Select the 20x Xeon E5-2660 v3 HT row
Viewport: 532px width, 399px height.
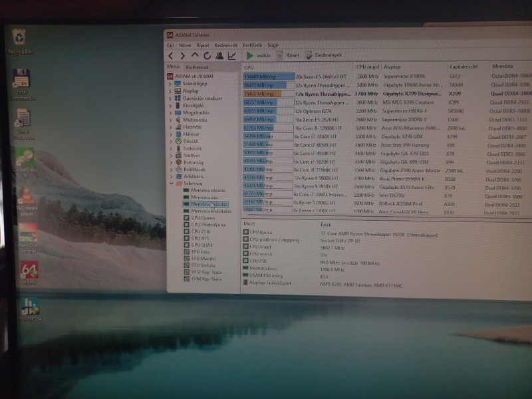pos(387,76)
